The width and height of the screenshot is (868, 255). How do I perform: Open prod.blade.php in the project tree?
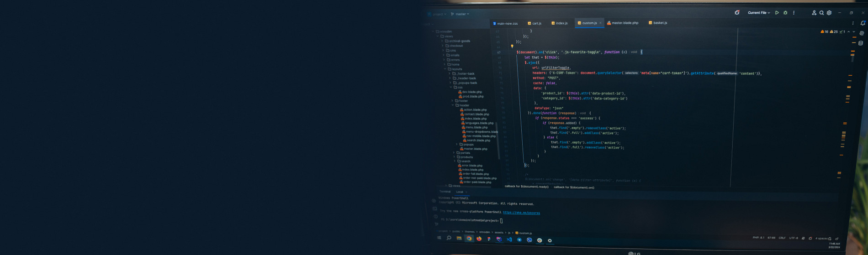pyautogui.click(x=471, y=96)
